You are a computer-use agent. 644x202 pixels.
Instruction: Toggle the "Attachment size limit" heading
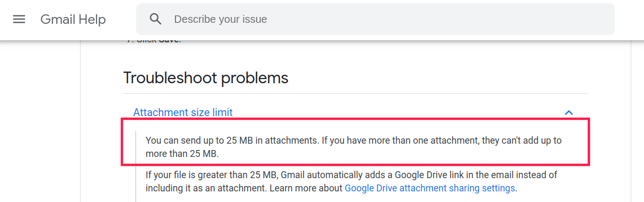click(183, 112)
